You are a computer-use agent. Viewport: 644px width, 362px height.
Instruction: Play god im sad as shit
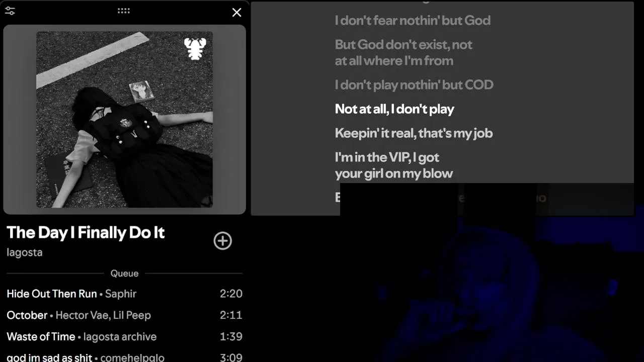124,357
